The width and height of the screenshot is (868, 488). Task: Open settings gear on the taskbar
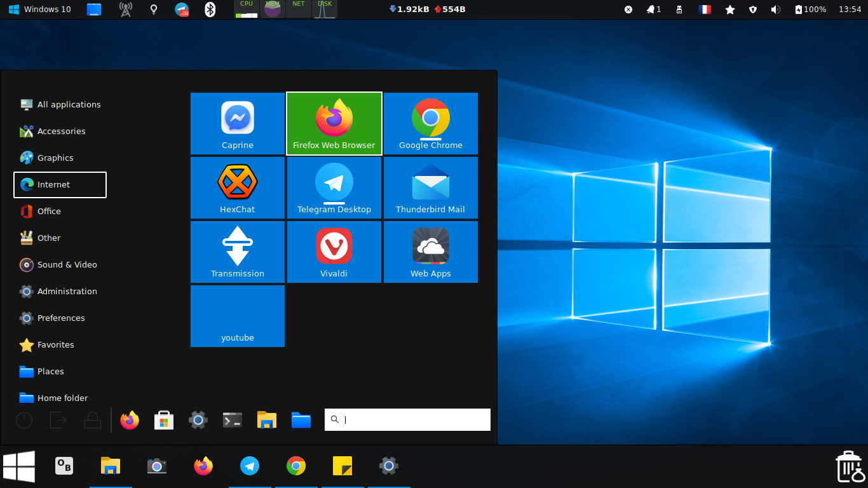coord(389,466)
